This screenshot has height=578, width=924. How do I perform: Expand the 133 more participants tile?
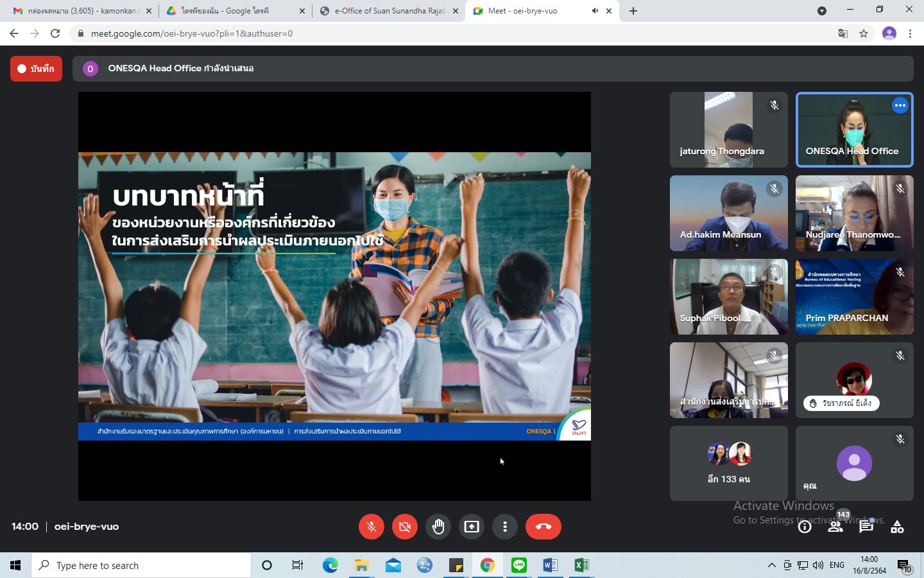point(728,463)
